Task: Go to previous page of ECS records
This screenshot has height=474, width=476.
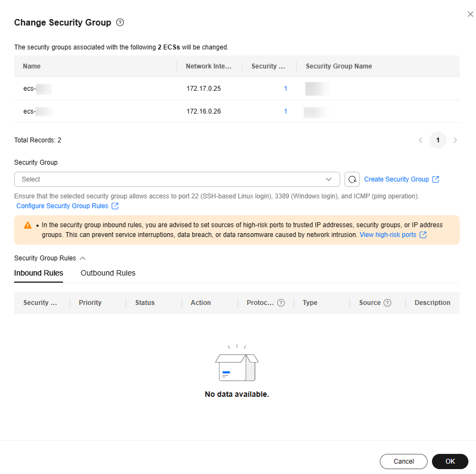Action: pos(421,140)
